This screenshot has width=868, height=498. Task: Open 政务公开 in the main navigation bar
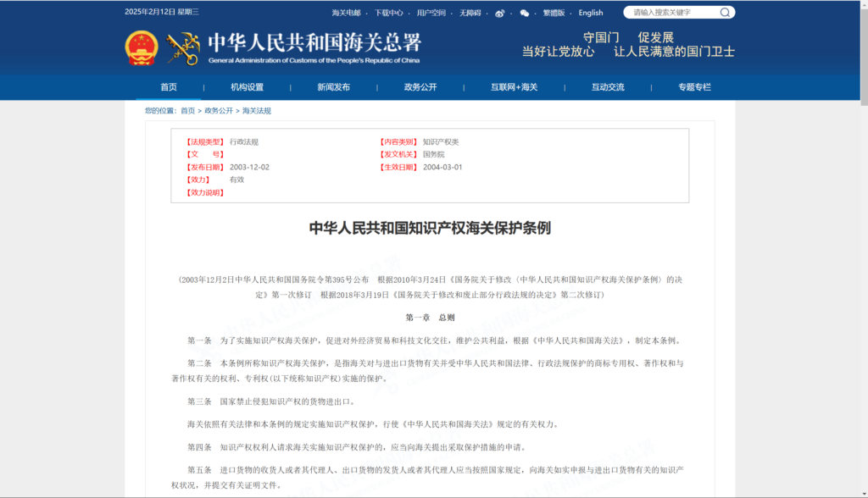tap(420, 87)
